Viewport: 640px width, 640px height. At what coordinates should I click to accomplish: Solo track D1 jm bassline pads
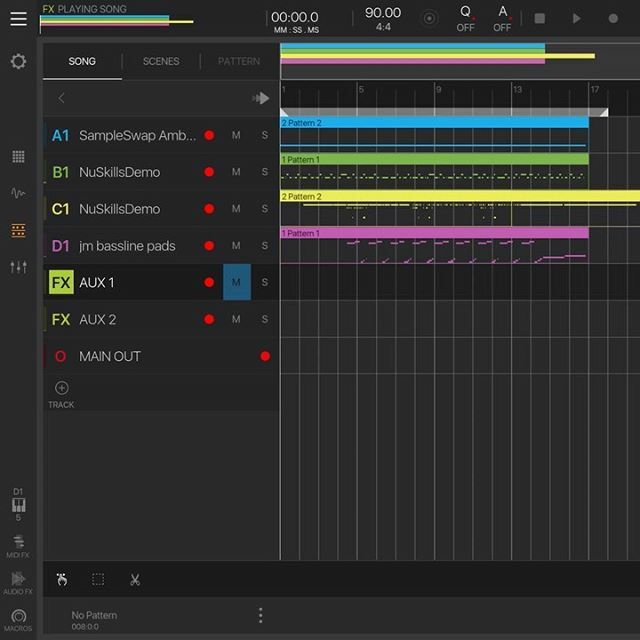[265, 245]
